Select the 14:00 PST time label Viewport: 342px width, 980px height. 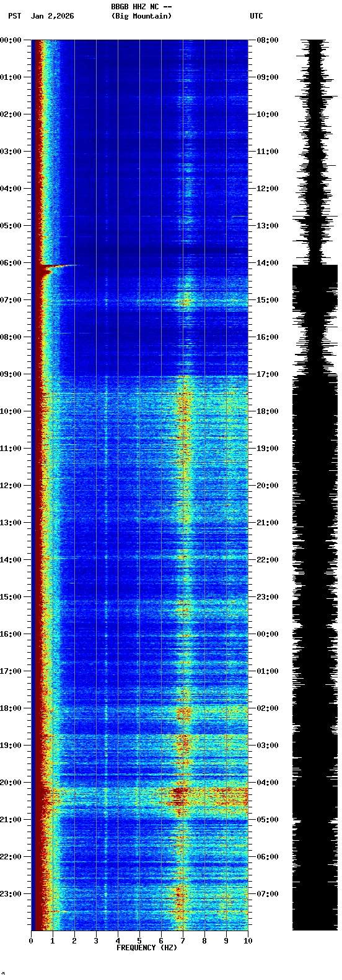click(x=11, y=560)
